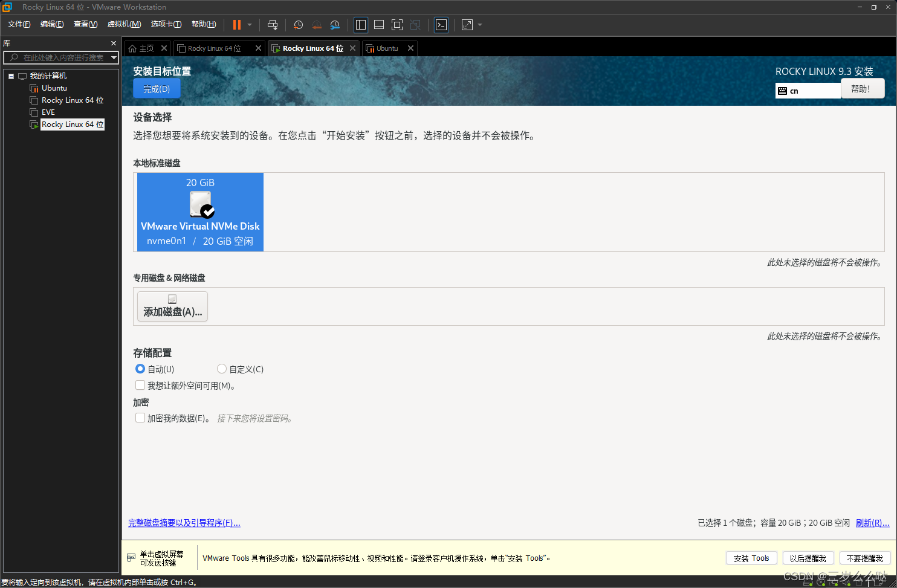Image resolution: width=897 pixels, height=588 pixels.
Task: Open the 选项卡(T) menu
Action: pos(166,24)
